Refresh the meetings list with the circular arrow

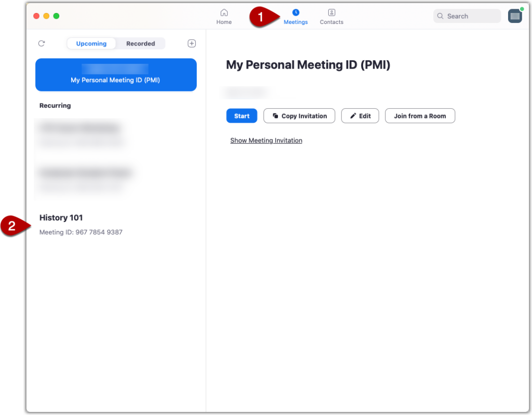pos(42,43)
